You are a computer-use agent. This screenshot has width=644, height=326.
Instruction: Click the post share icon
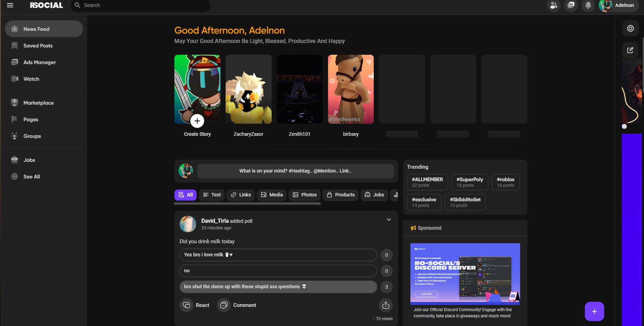coord(386,305)
